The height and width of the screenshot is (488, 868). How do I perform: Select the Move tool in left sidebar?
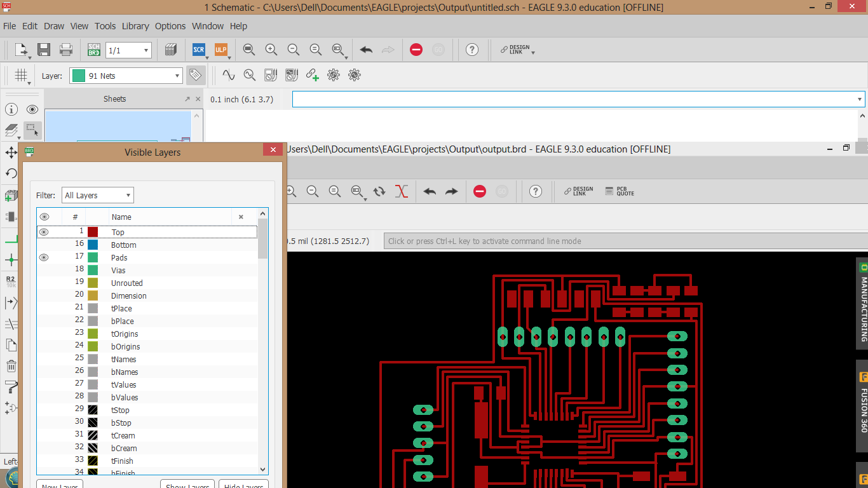(11, 152)
